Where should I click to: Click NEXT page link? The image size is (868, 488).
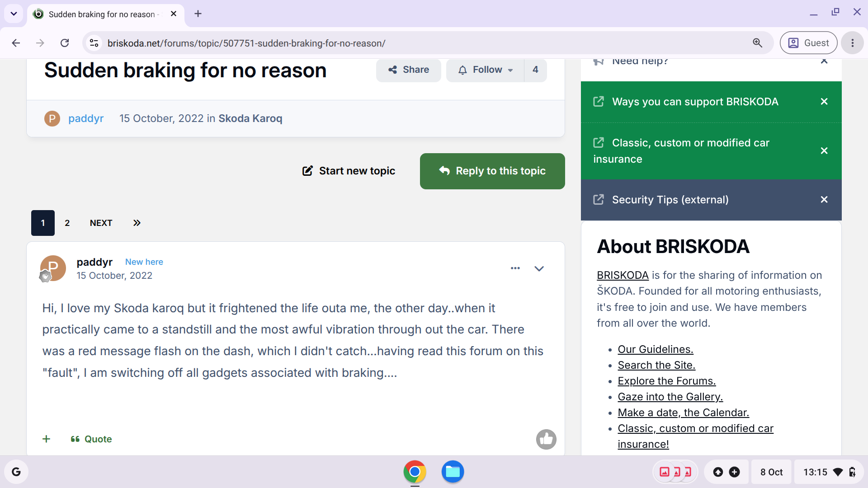[101, 223]
